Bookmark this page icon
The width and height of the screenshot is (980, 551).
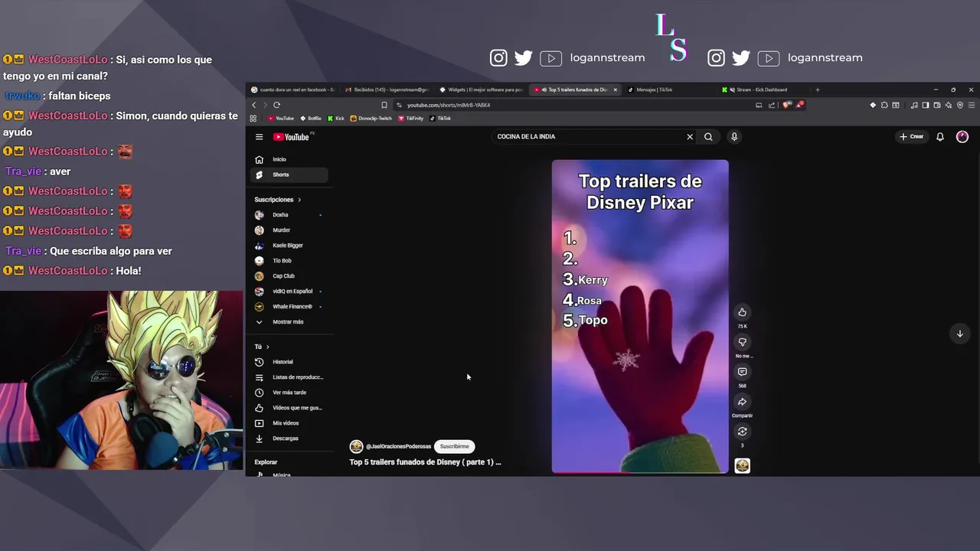point(384,105)
